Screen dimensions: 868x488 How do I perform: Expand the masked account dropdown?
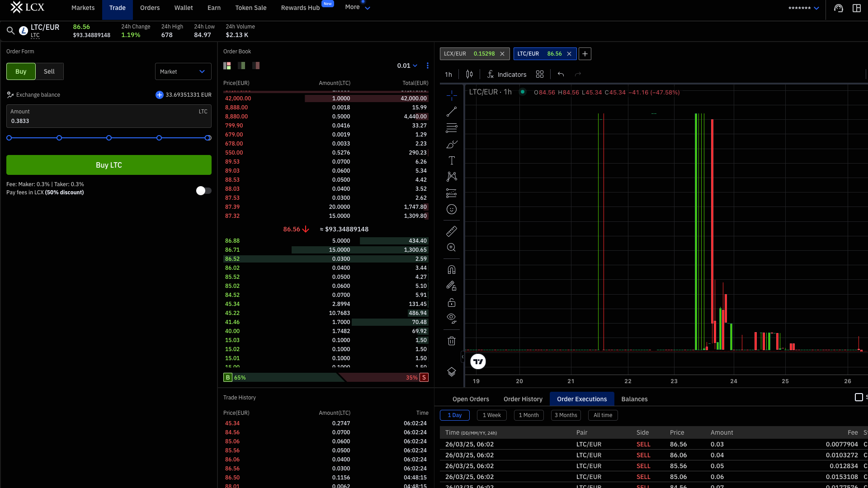pyautogui.click(x=803, y=8)
